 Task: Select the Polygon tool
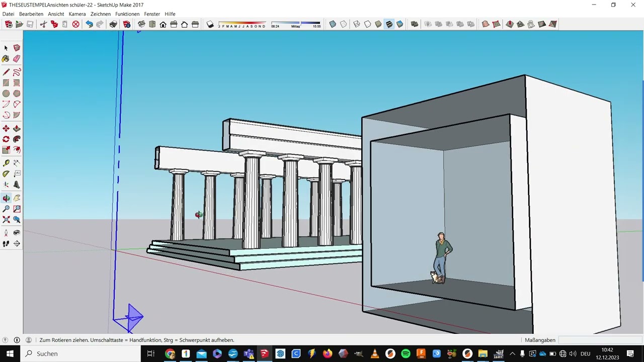pos(17,94)
